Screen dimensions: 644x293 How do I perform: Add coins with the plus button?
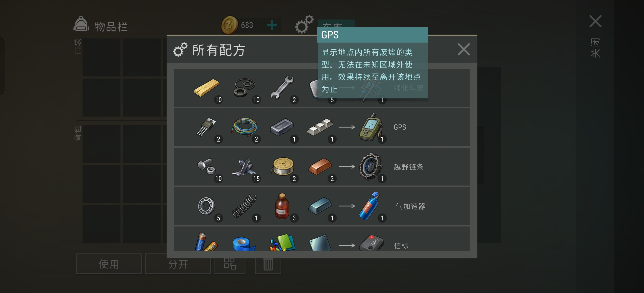coord(272,25)
